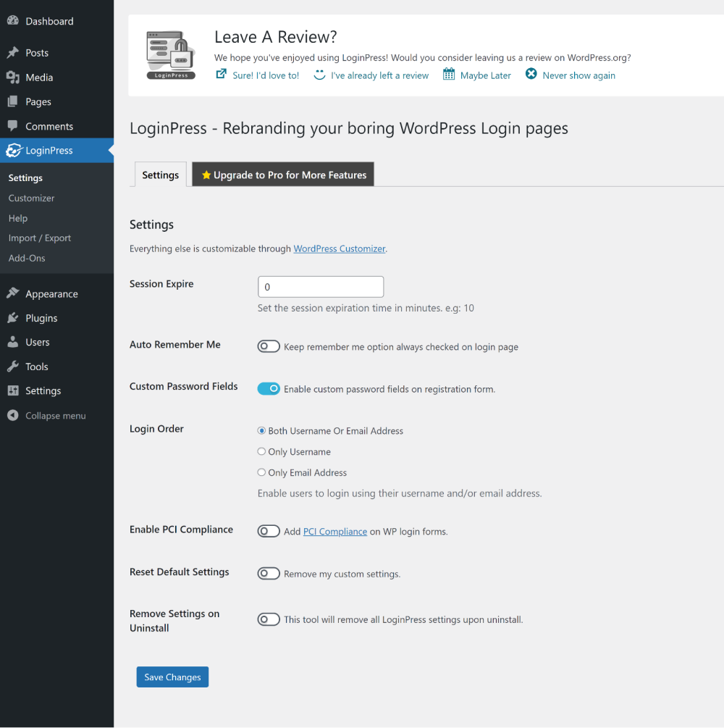Click Save Changes button
Image resolution: width=724 pixels, height=728 pixels.
pyautogui.click(x=172, y=677)
